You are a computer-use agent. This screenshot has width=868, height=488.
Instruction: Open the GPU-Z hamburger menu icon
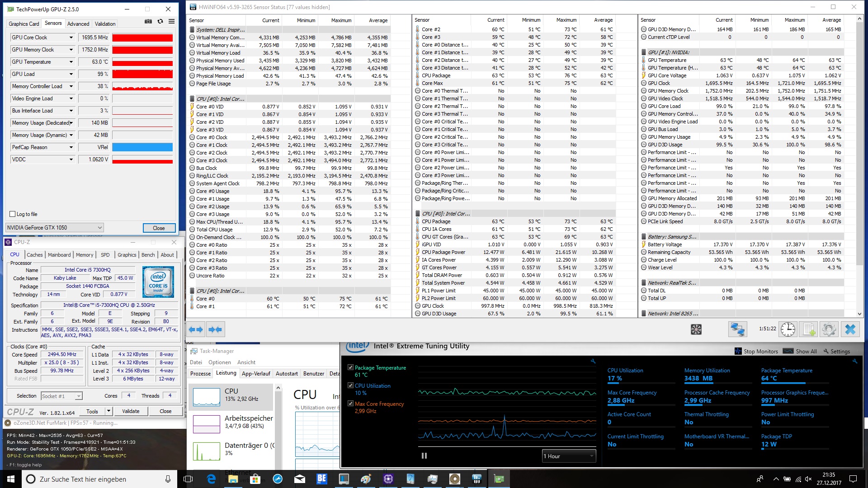pos(172,21)
